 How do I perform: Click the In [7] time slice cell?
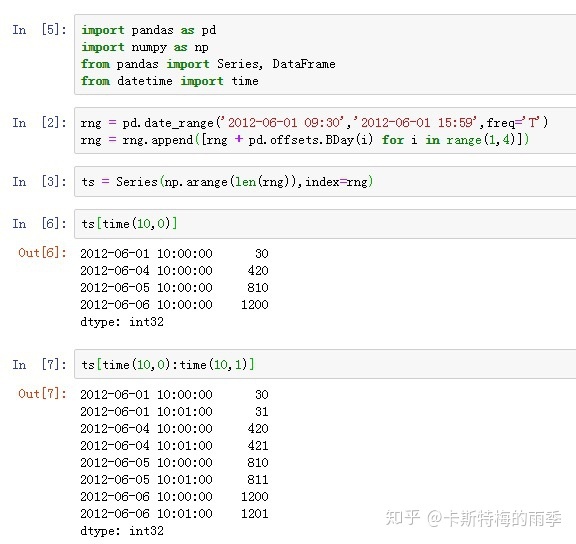(x=325, y=364)
